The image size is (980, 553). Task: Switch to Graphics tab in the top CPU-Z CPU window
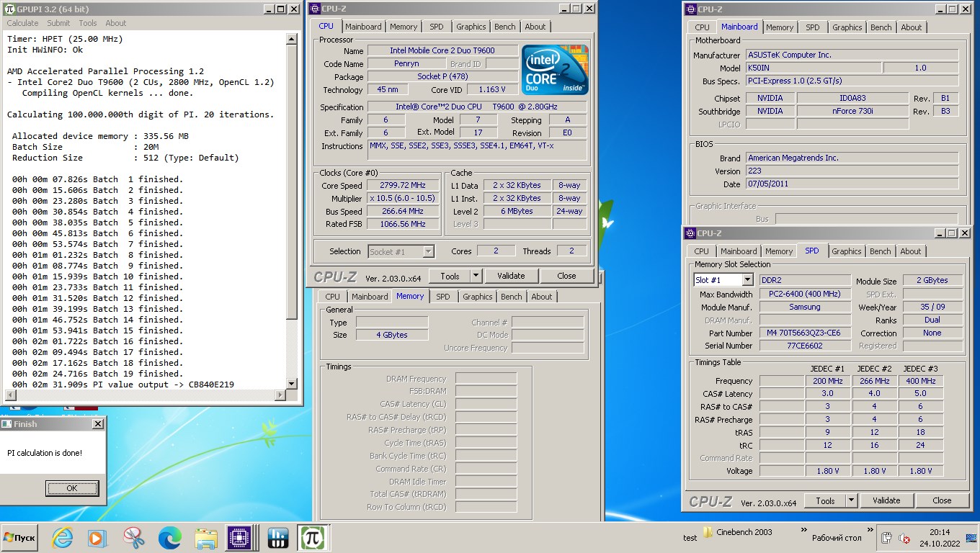pyautogui.click(x=471, y=27)
